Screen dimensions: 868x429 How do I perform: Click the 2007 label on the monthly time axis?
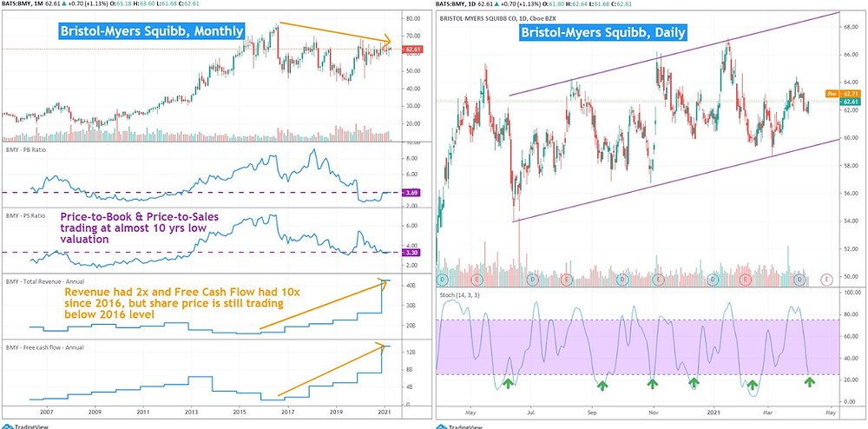click(46, 413)
